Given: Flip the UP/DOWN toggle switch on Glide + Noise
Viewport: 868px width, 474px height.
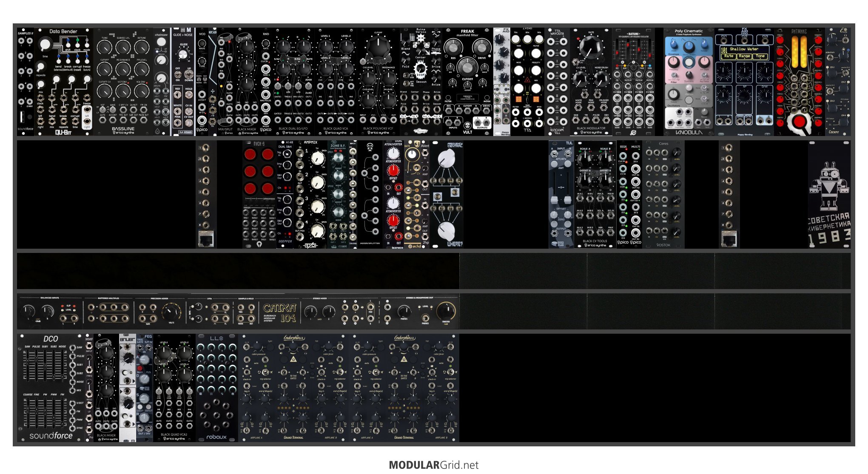Looking at the screenshot, I should [x=189, y=75].
